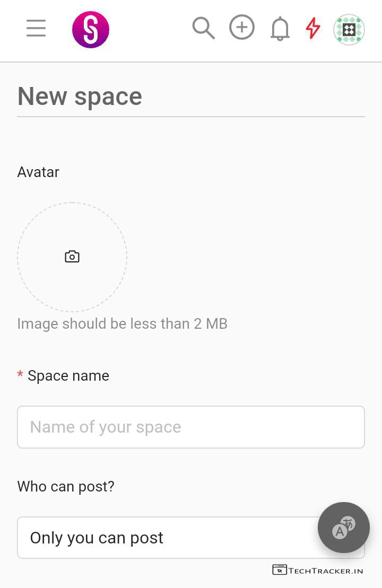Click the plus circle create icon
The width and height of the screenshot is (382, 588).
tap(242, 28)
